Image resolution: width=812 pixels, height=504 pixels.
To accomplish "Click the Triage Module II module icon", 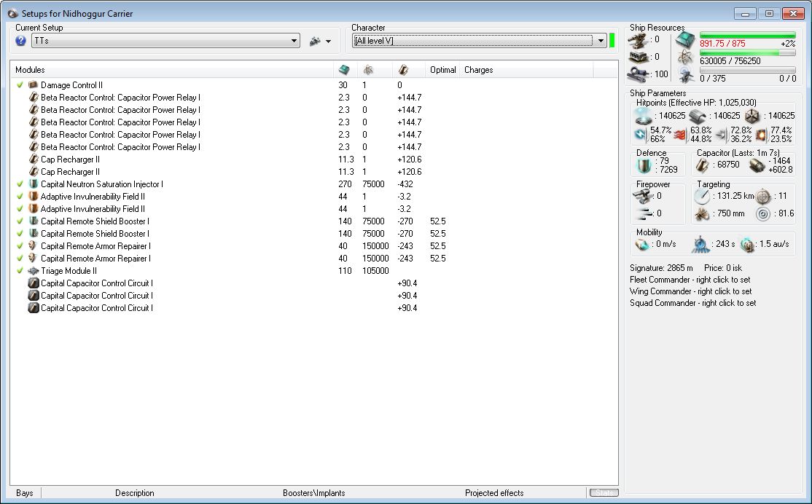I will point(33,271).
